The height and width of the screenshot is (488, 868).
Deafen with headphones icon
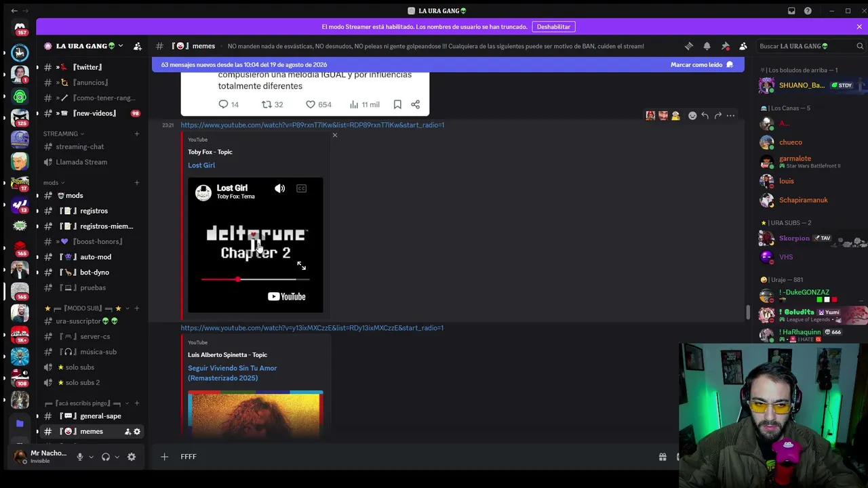pyautogui.click(x=106, y=457)
